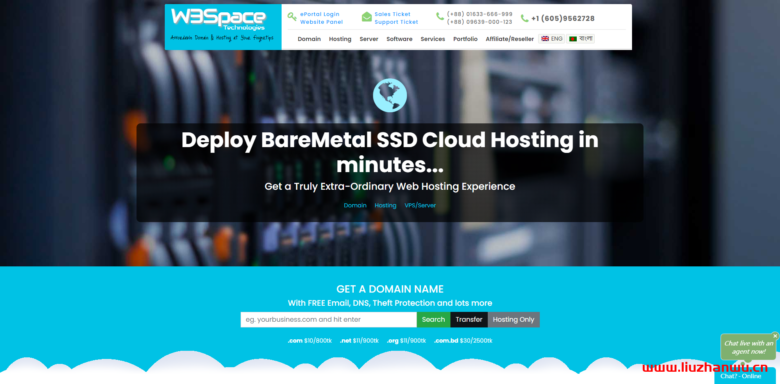The height and width of the screenshot is (384, 780).
Task: Click the green Search button
Action: [433, 319]
